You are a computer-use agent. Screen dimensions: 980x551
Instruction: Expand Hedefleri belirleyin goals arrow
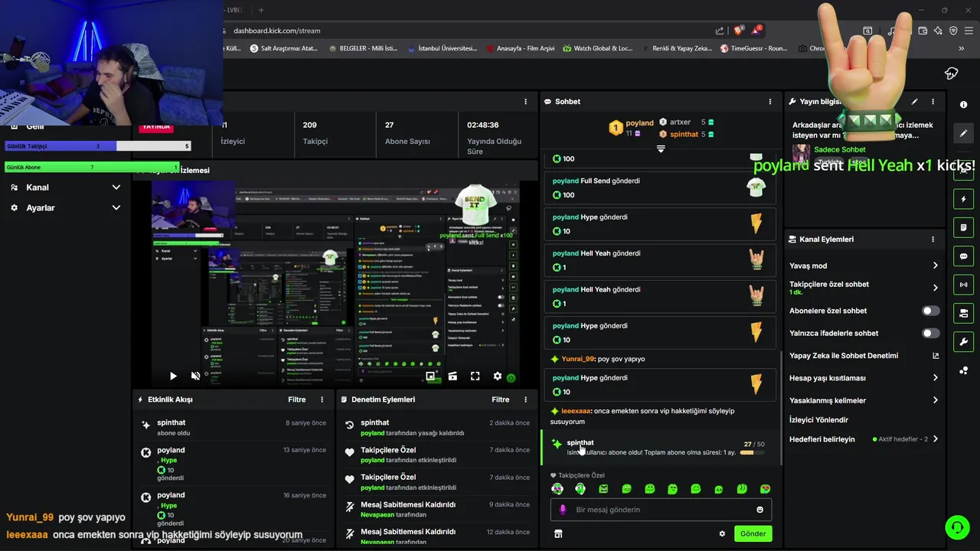click(x=935, y=439)
